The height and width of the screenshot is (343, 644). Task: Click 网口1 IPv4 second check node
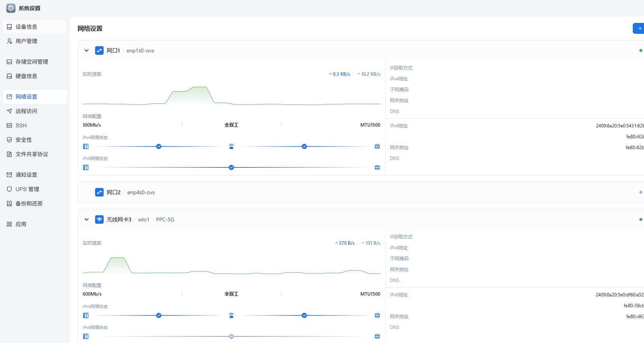[304, 146]
